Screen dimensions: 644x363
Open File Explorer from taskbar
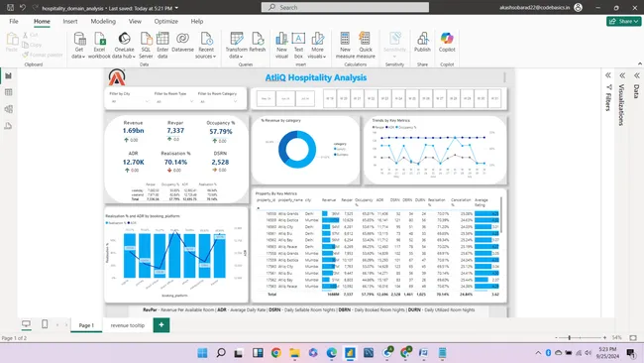tap(294, 353)
